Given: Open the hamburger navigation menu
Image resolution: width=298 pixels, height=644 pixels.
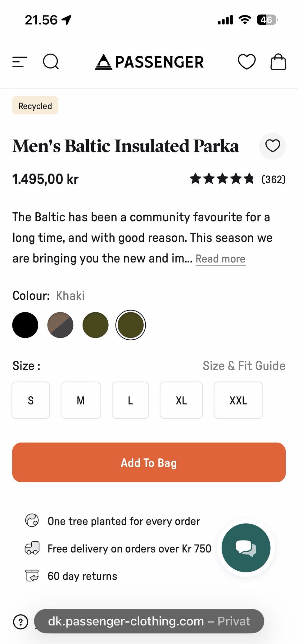Looking at the screenshot, I should pos(20,62).
